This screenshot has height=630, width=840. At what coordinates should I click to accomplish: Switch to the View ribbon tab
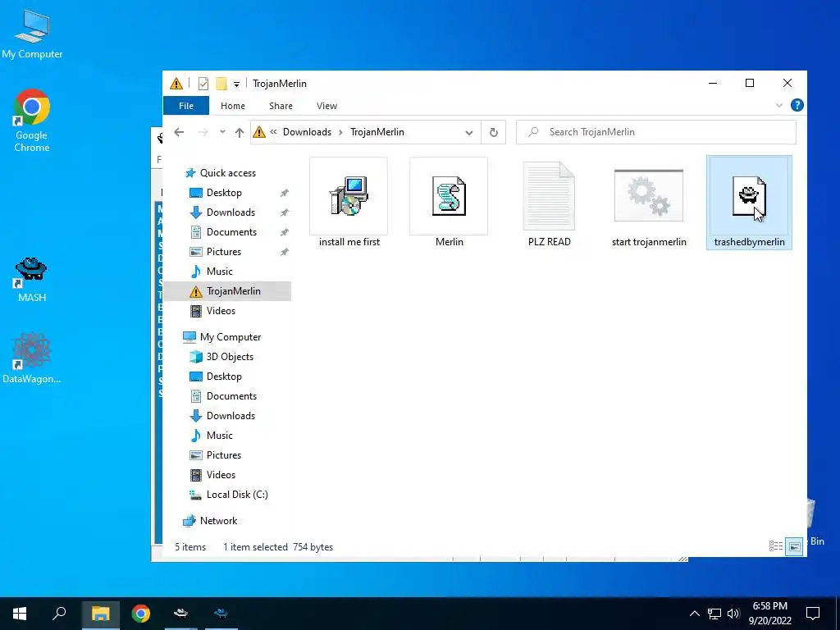click(x=326, y=106)
